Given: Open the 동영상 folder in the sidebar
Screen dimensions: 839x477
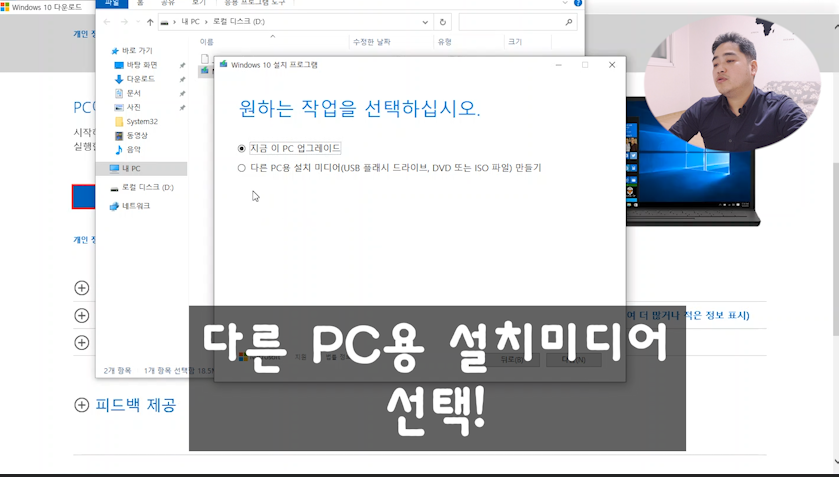Looking at the screenshot, I should 137,135.
